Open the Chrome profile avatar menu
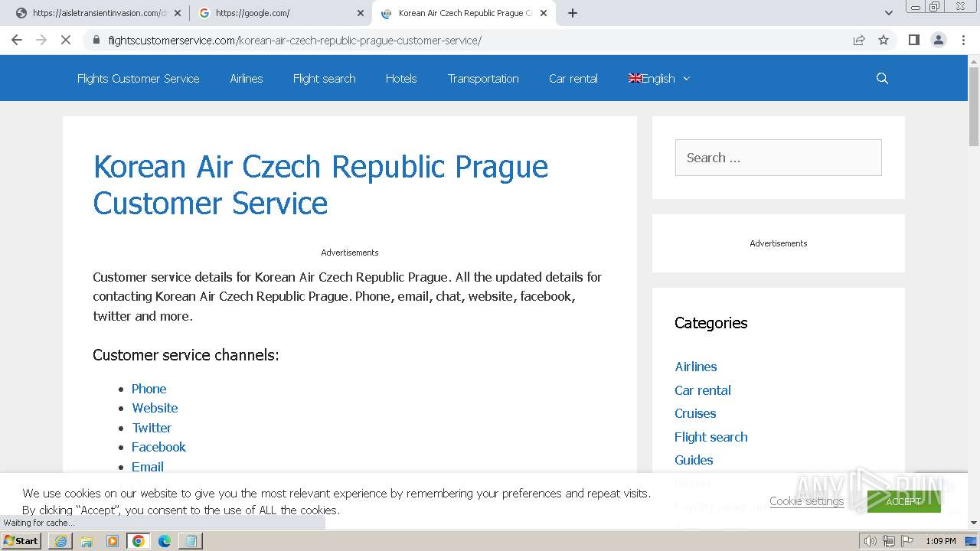Viewport: 980px width, 551px height. pyautogui.click(x=939, y=40)
